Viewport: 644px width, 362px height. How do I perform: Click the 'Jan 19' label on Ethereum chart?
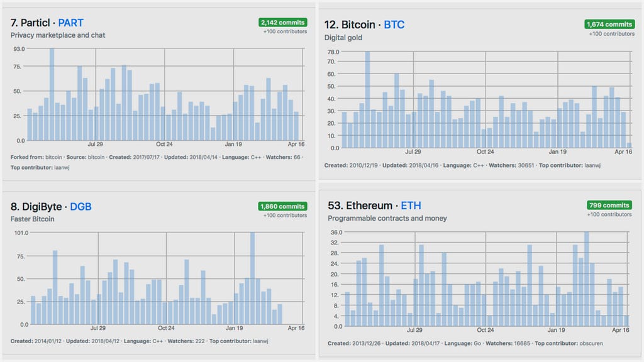point(556,330)
